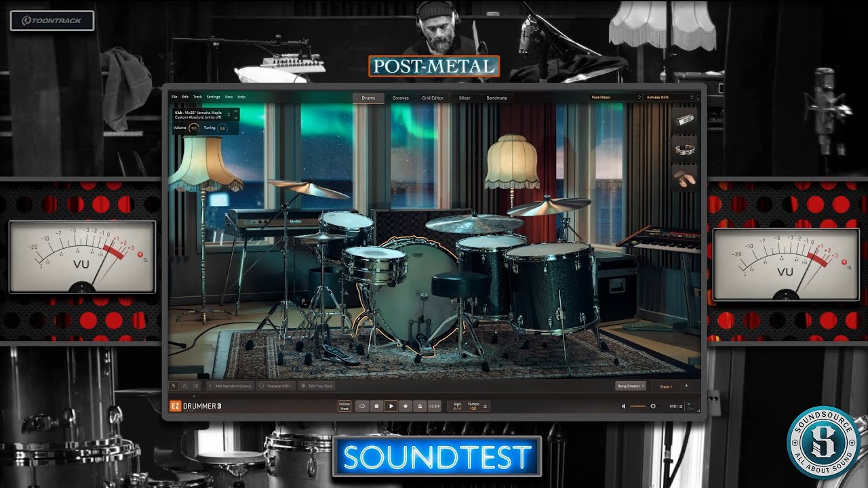Select the cowbell percussion thumbnail
This screenshot has height=488, width=868.
tap(684, 119)
